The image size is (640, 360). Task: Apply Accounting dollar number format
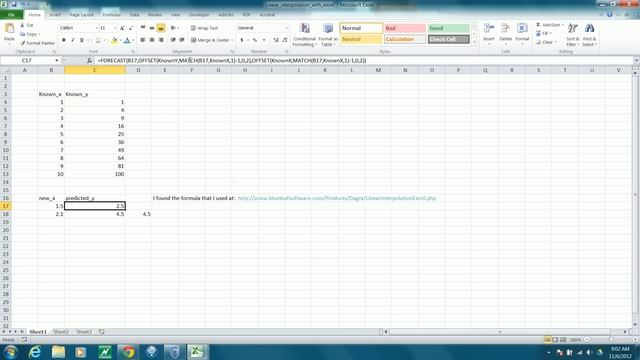[242, 40]
